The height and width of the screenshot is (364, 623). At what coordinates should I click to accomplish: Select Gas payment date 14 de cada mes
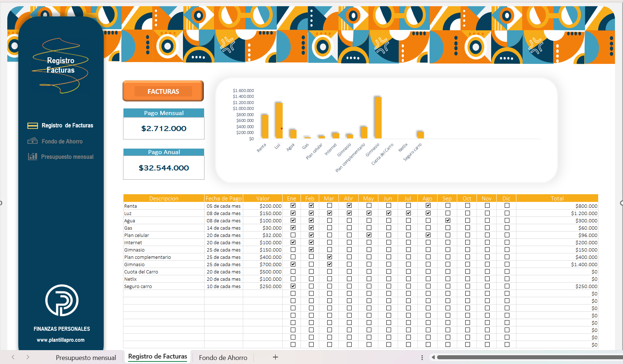coord(223,228)
